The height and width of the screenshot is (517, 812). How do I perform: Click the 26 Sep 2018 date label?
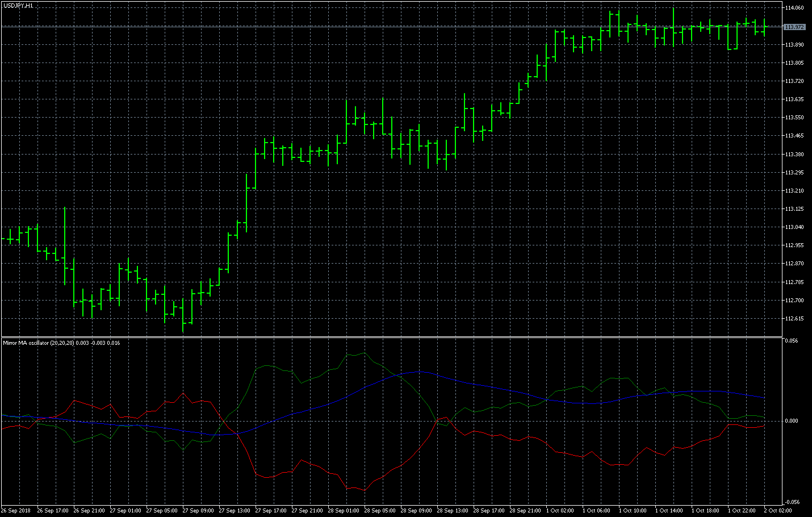16,511
